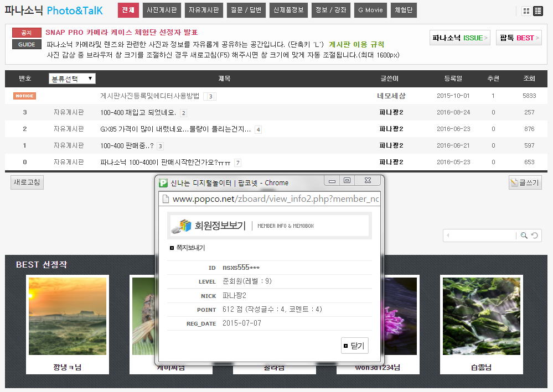
Task: Click author 파나짱2 on the 2016-05-23 row
Action: pyautogui.click(x=391, y=162)
